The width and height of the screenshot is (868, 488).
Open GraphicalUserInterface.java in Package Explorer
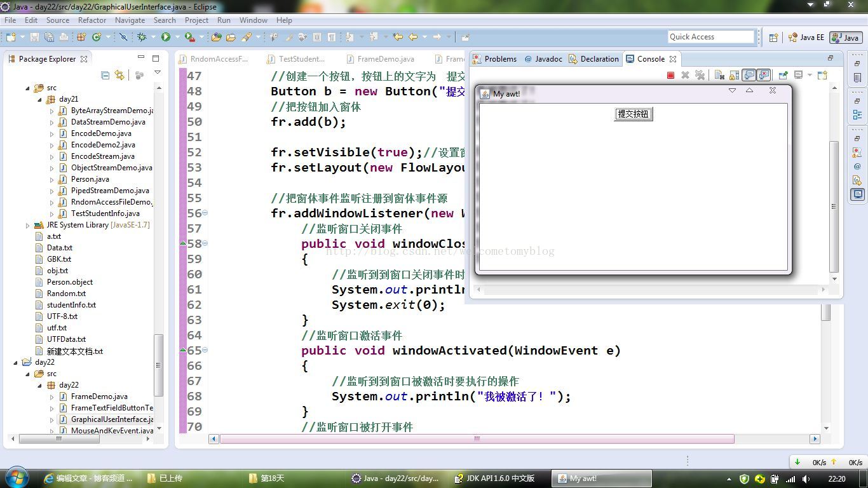tap(105, 419)
